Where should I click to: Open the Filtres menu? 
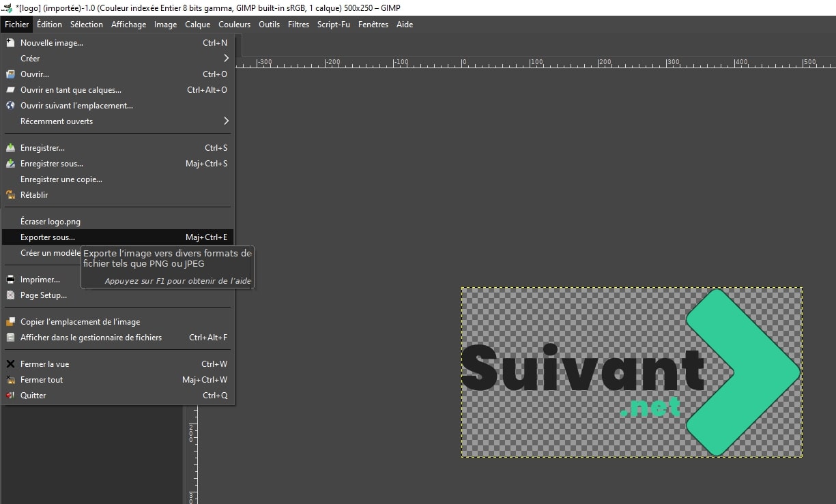[298, 25]
